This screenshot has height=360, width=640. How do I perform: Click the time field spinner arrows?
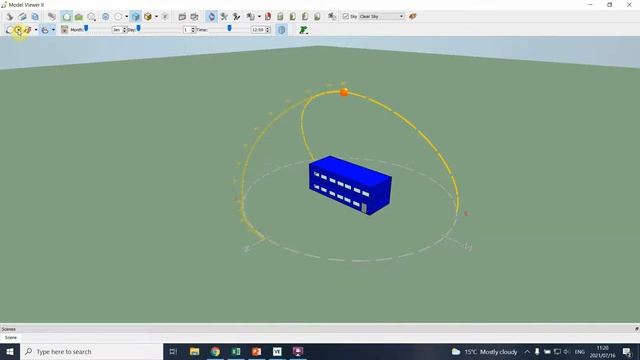pyautogui.click(x=268, y=30)
